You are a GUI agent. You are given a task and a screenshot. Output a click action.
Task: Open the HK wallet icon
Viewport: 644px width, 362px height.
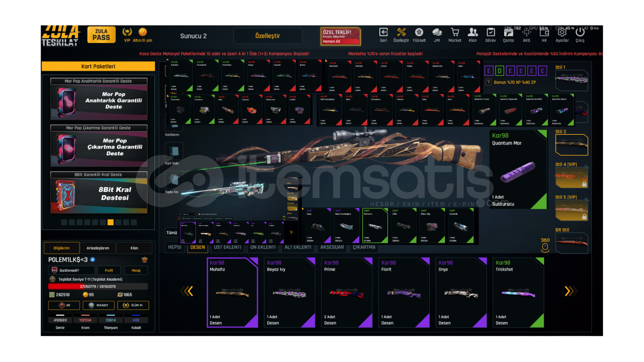click(x=544, y=33)
